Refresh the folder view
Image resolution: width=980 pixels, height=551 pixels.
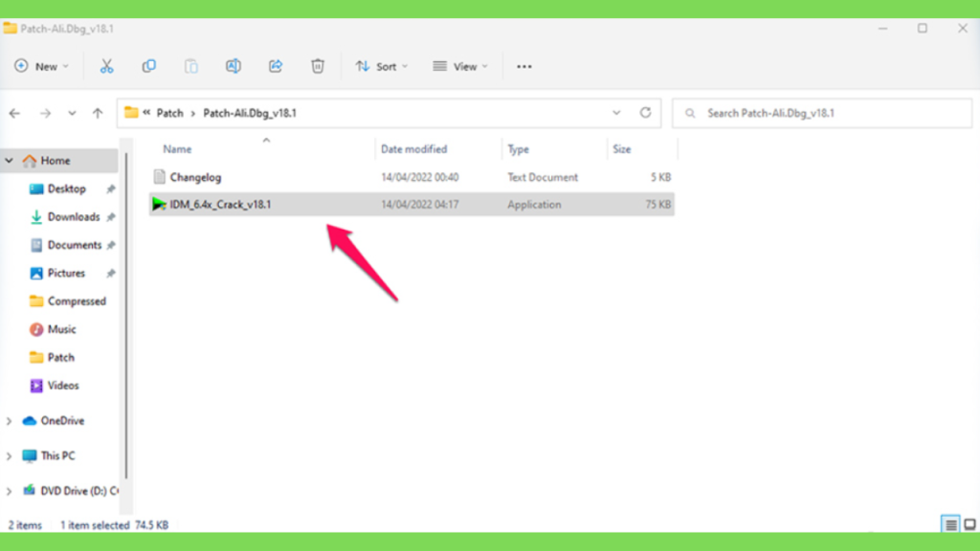[x=645, y=113]
